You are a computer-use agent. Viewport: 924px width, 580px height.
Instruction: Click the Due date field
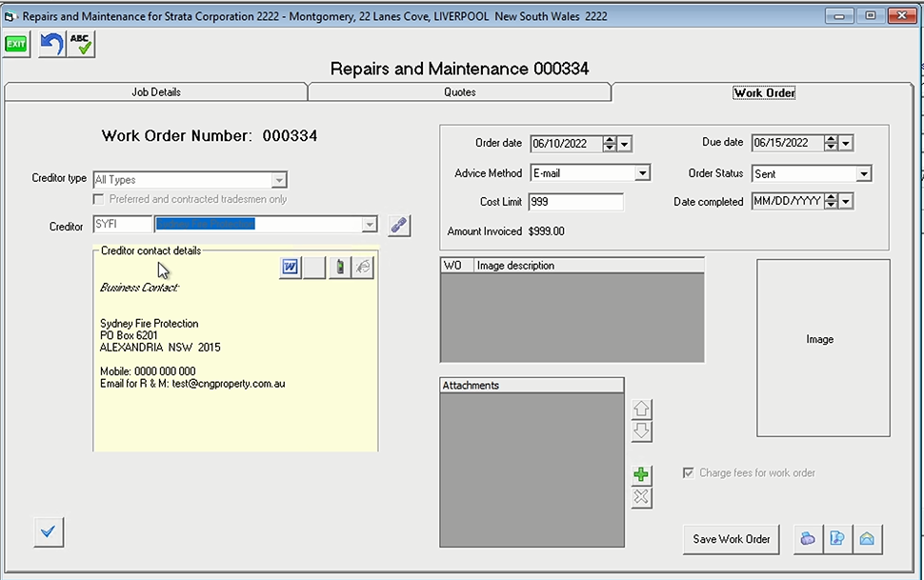pos(787,143)
